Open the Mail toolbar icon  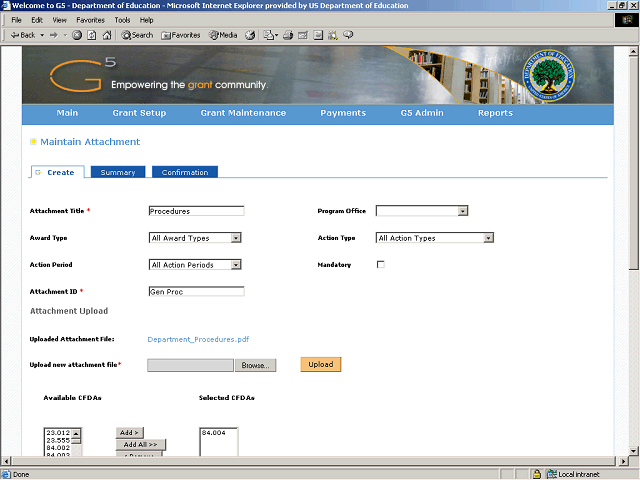click(x=270, y=35)
